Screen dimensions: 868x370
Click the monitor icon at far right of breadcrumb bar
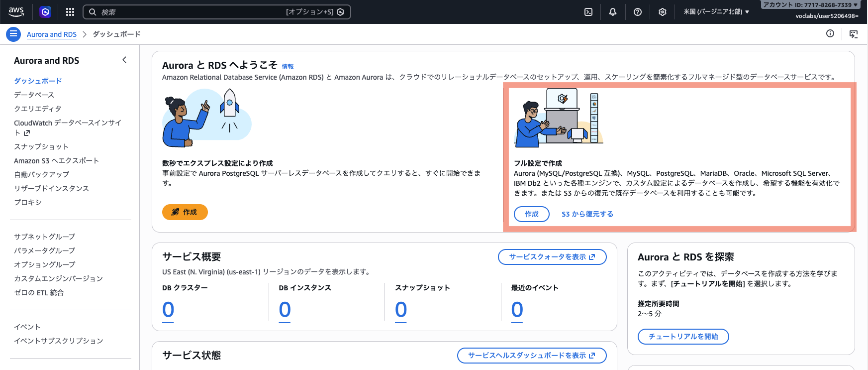854,34
